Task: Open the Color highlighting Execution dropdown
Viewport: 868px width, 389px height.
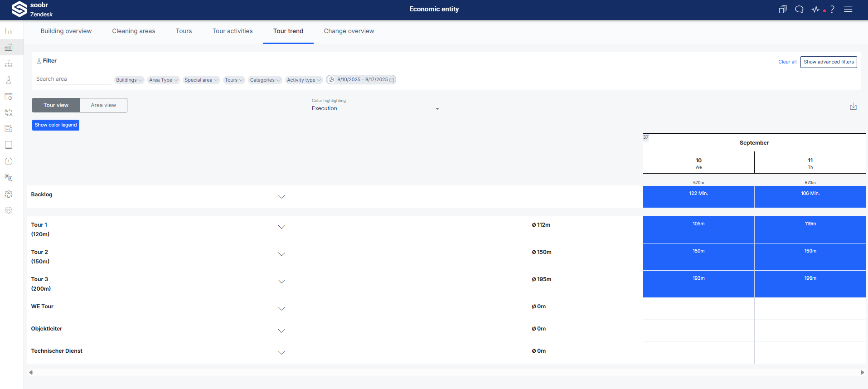Action: point(376,108)
